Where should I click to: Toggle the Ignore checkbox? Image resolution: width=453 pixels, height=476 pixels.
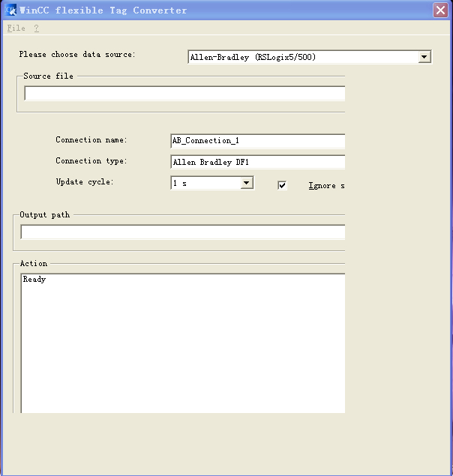pos(282,185)
